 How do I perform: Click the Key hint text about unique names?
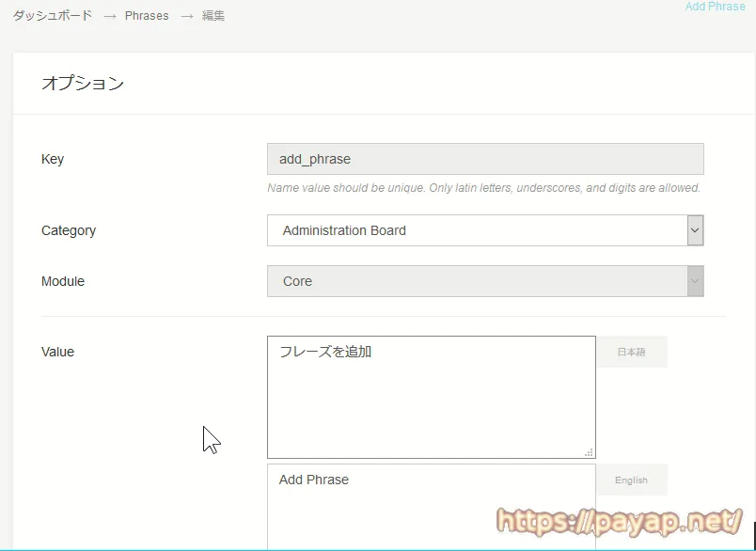point(483,188)
